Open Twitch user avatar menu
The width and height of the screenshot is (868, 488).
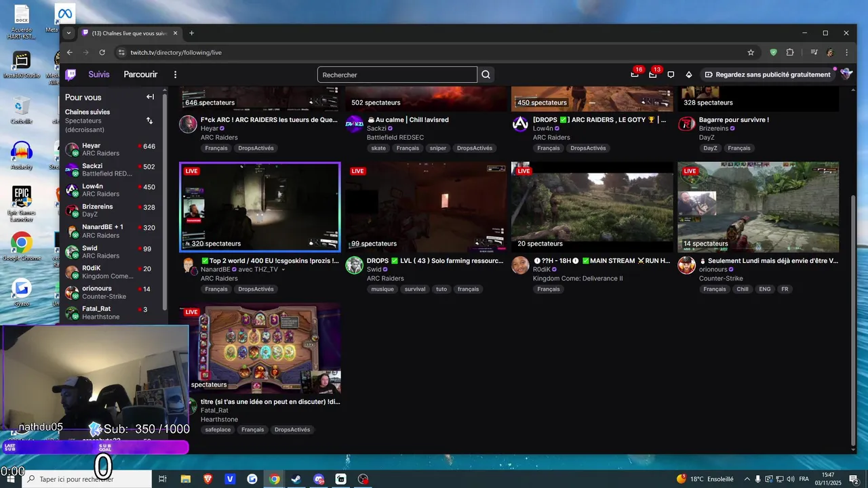pos(846,75)
